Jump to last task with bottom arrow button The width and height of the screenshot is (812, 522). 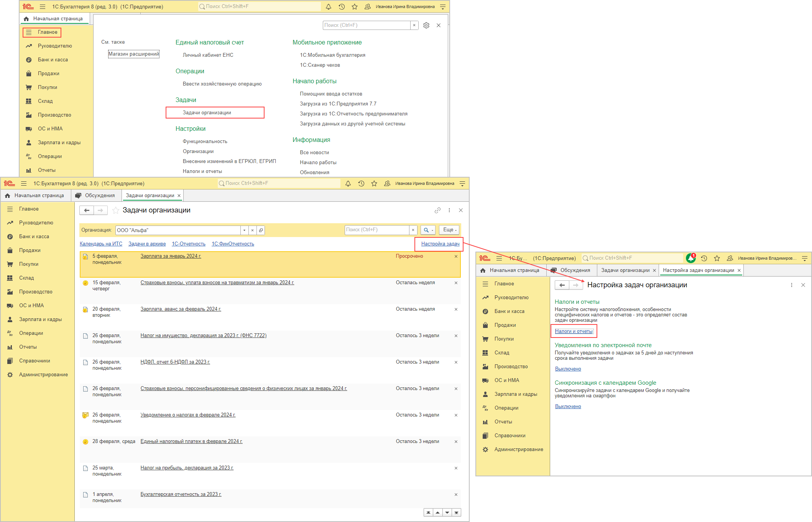(456, 512)
